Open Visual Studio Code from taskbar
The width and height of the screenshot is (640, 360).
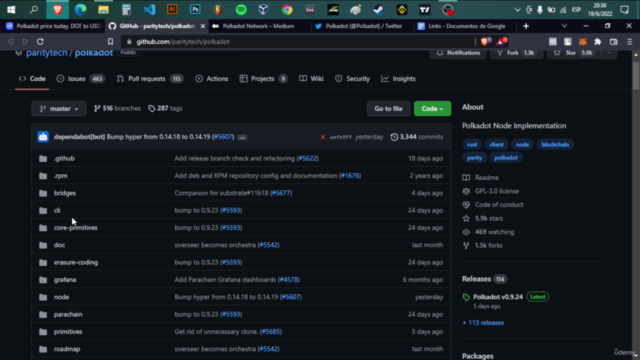(x=149, y=9)
